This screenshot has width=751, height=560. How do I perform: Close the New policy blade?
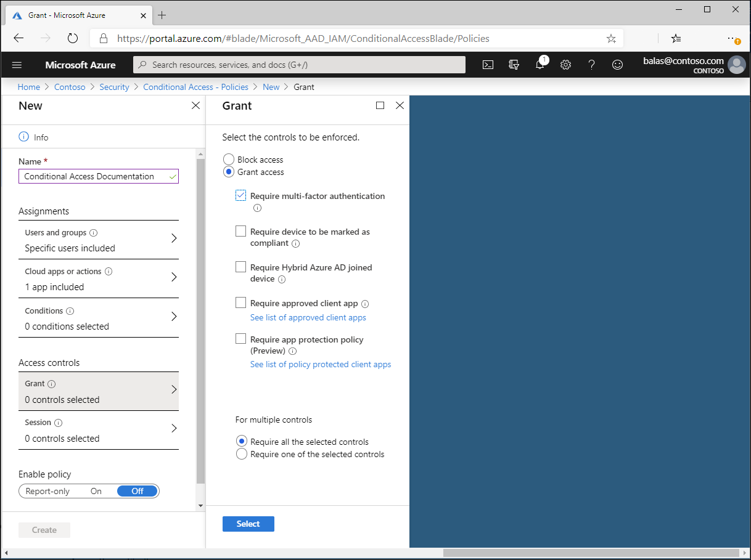(x=195, y=105)
